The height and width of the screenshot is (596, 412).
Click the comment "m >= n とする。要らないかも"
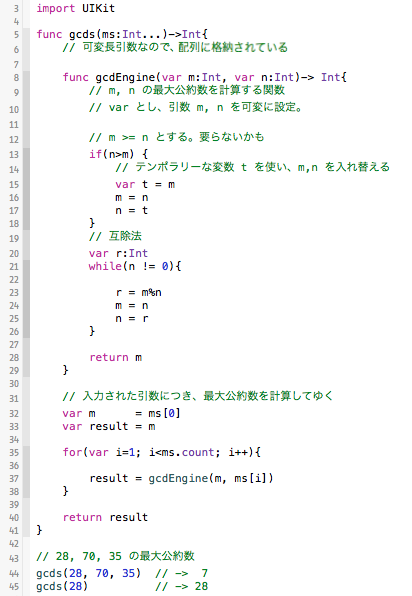pyautogui.click(x=176, y=137)
